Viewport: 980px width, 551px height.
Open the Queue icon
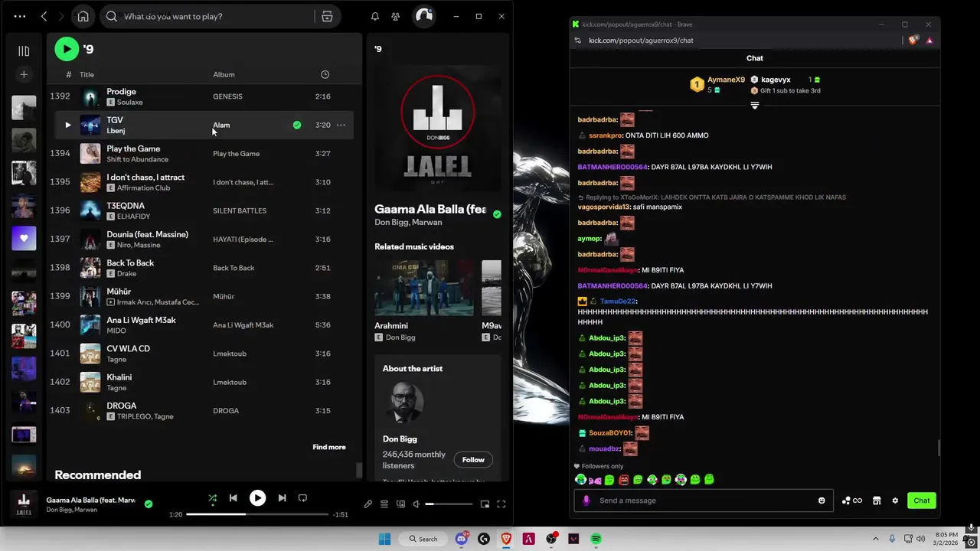384,504
